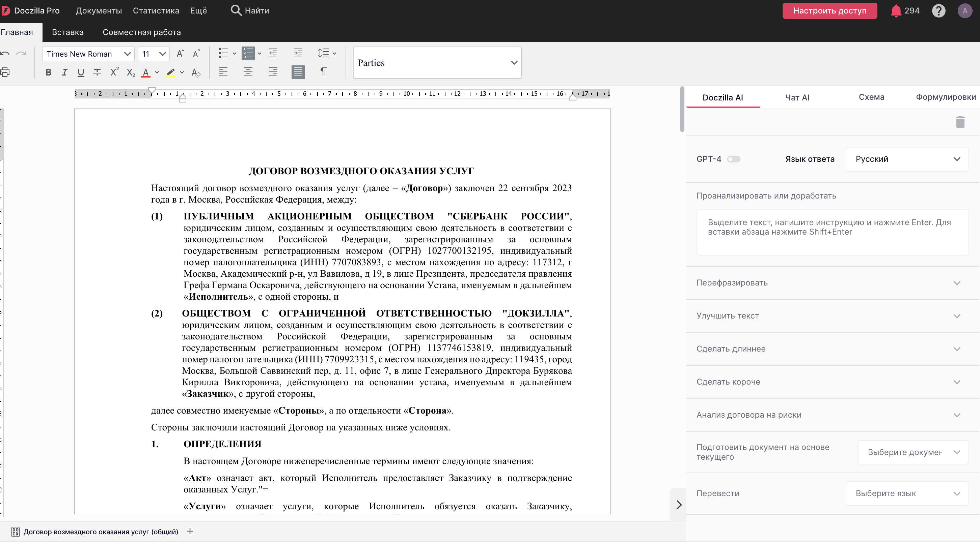Click the strikethrough formatting icon
This screenshot has height=542, width=980.
coord(98,72)
